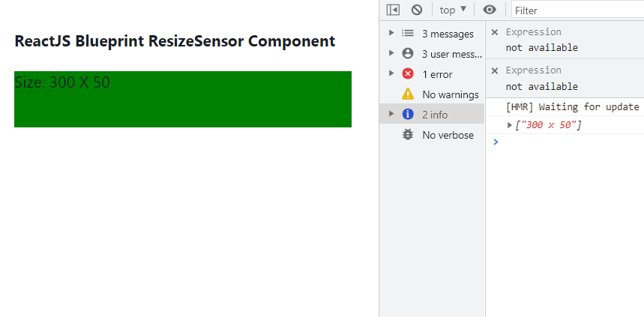Viewport: 644px width, 317px height.
Task: Toggle the console sidebar panel icon
Action: click(x=393, y=10)
